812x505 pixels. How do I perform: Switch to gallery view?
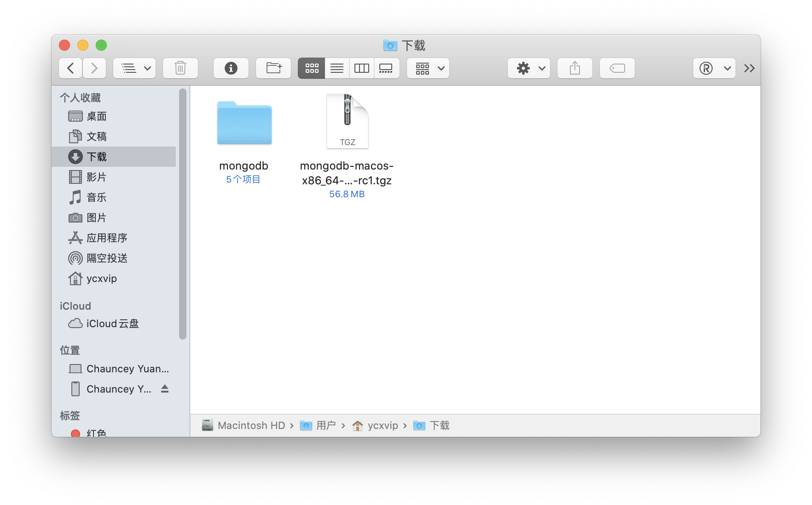coord(387,68)
